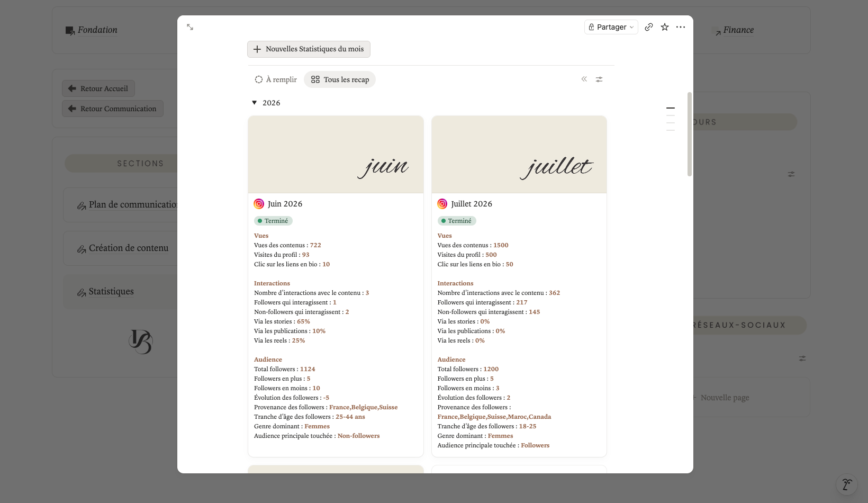Open Plan de communication page link

[133, 205]
